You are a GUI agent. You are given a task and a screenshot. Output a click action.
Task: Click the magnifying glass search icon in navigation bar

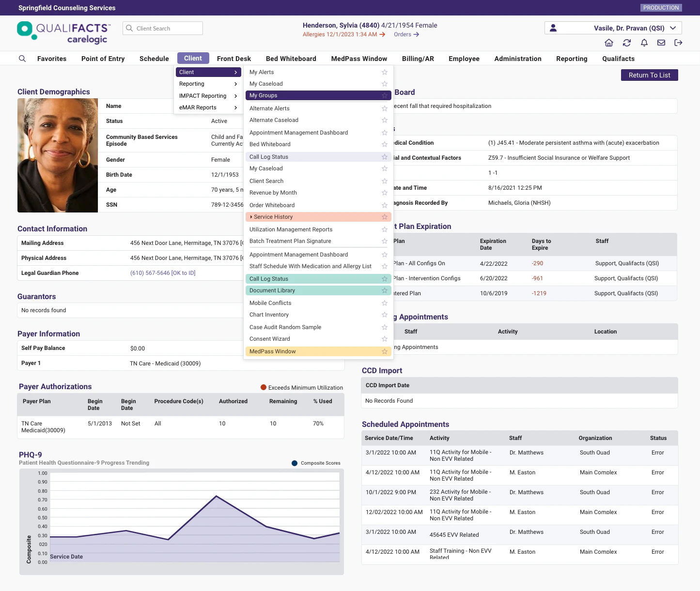[x=22, y=58]
